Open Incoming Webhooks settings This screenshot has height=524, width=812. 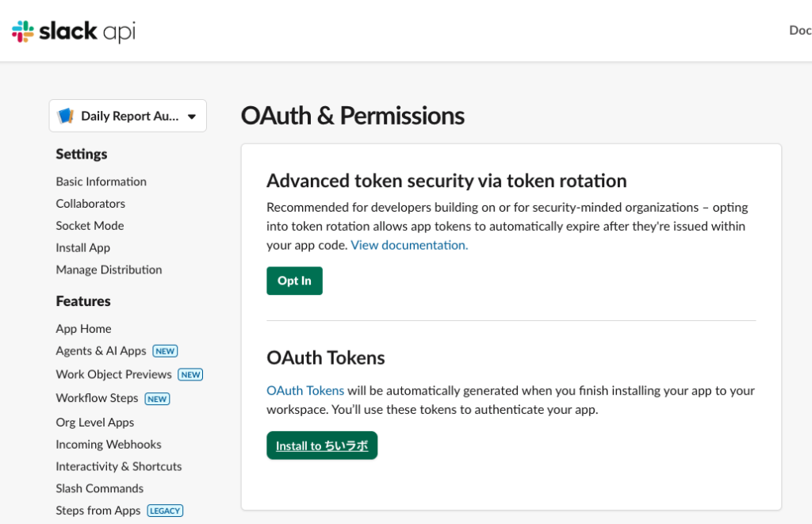pyautogui.click(x=108, y=444)
